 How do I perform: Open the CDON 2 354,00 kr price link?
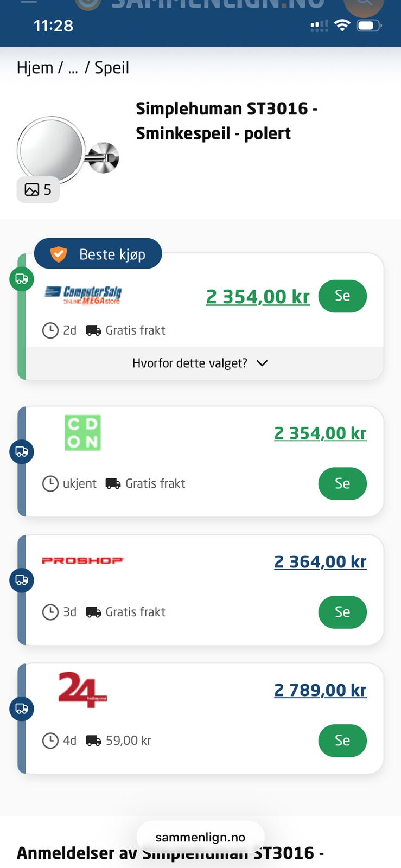[x=320, y=433]
